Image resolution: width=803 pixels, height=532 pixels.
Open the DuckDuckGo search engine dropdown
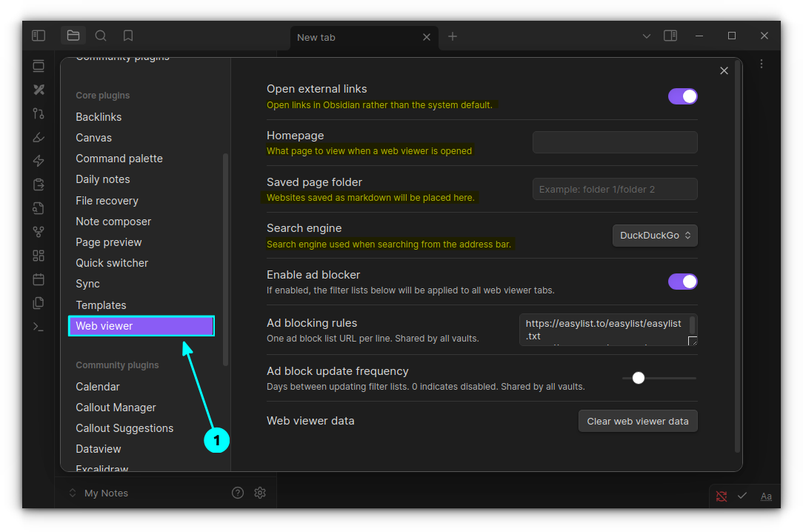[x=655, y=236]
